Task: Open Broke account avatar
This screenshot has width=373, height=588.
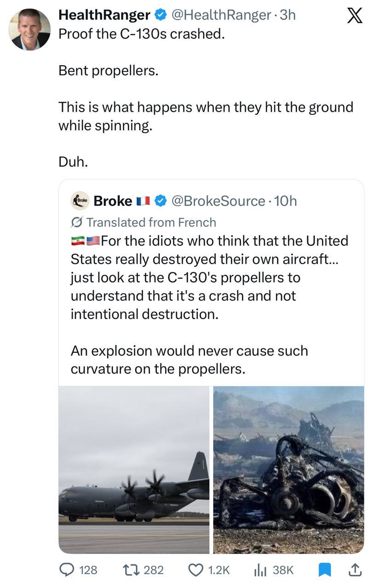Action: 80,201
